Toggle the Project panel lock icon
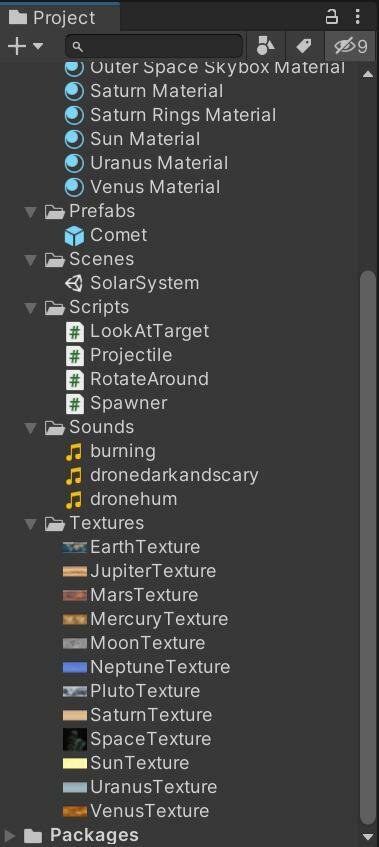 (331, 17)
